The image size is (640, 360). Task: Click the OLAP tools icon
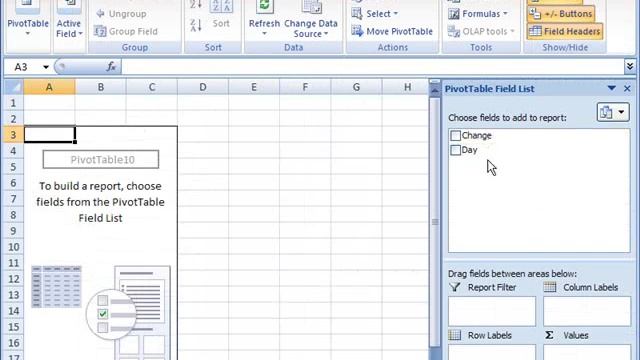tap(453, 31)
